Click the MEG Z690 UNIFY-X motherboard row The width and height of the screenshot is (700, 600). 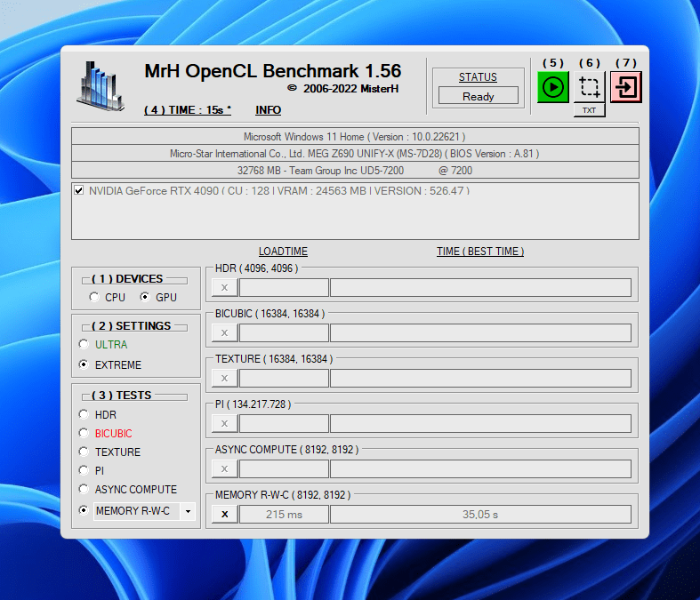point(355,154)
